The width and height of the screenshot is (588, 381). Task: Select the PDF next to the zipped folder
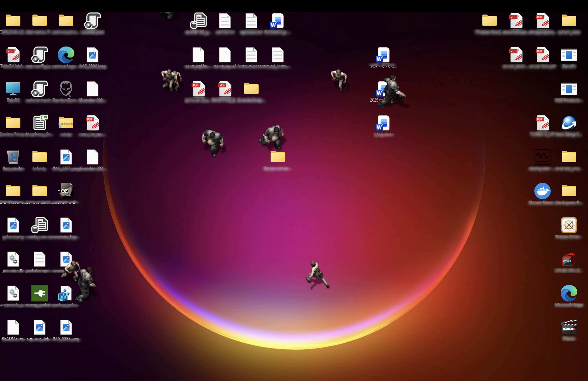pyautogui.click(x=92, y=123)
